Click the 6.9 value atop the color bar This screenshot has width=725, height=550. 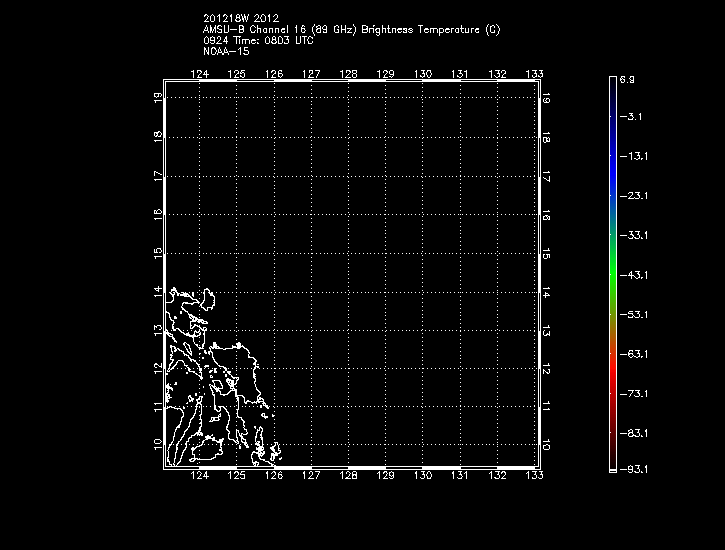point(627,78)
